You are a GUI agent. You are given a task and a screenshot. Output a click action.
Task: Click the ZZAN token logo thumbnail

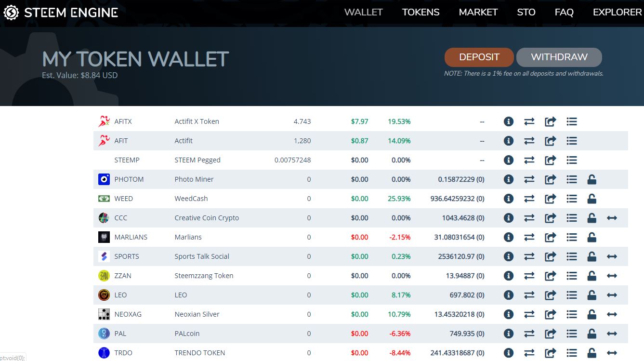click(x=104, y=276)
